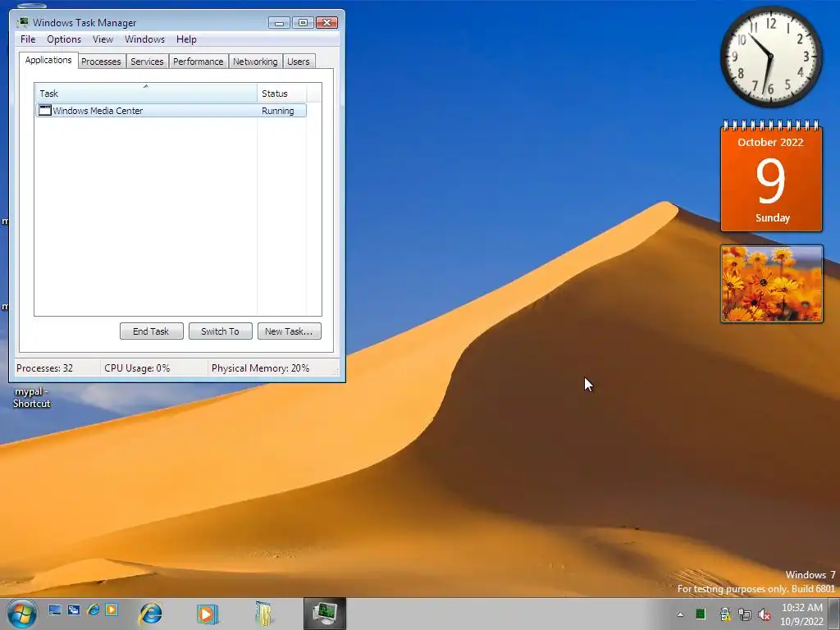This screenshot has width=840, height=630.
Task: Launch small Internet Explorer quick launch icon
Action: click(x=93, y=610)
